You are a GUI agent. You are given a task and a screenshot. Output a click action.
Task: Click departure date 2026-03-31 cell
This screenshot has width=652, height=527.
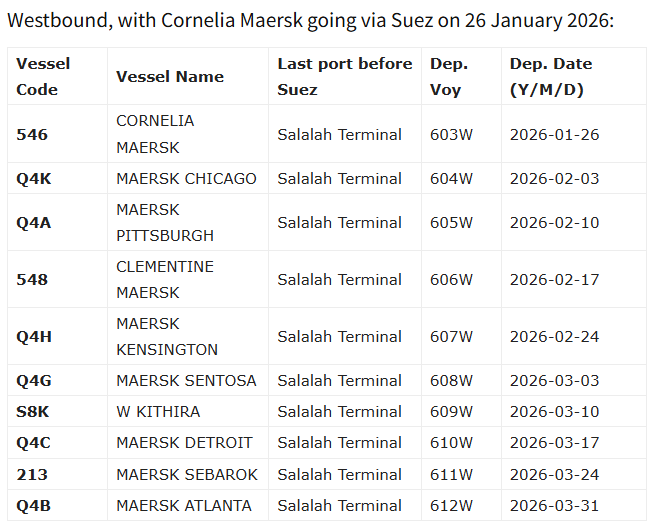pyautogui.click(x=554, y=505)
